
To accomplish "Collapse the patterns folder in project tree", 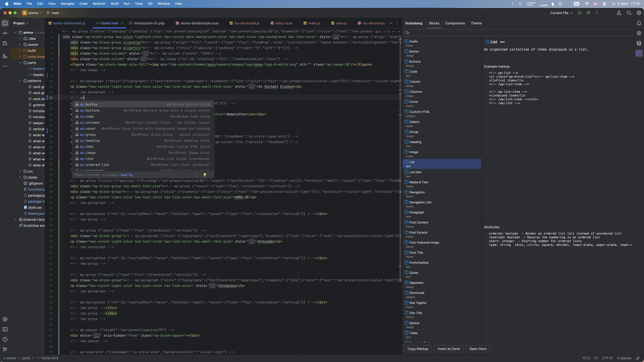I will [x=20, y=81].
